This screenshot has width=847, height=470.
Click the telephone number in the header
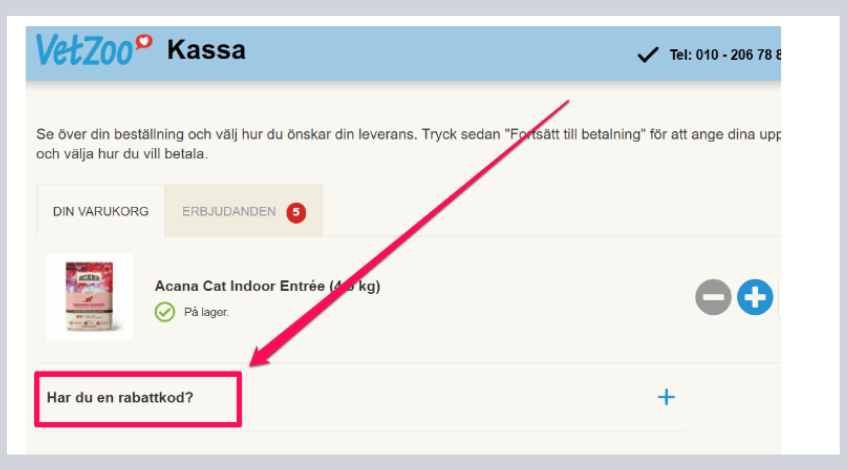point(725,55)
